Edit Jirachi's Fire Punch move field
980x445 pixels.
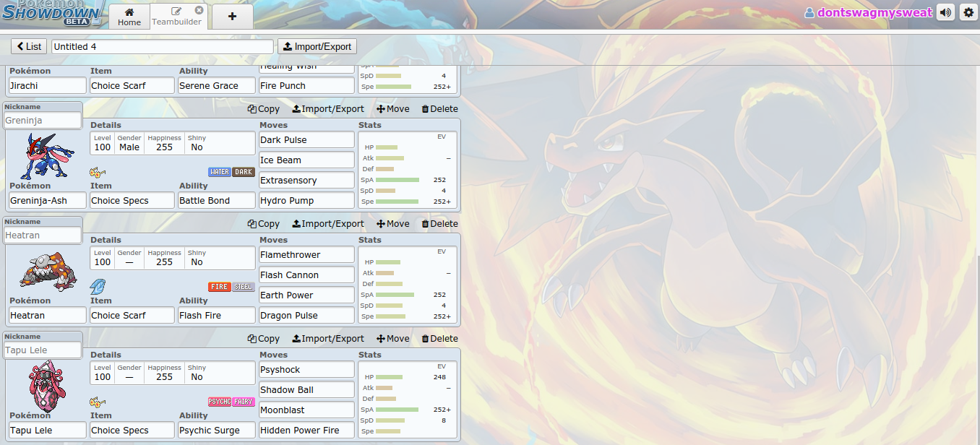click(306, 85)
